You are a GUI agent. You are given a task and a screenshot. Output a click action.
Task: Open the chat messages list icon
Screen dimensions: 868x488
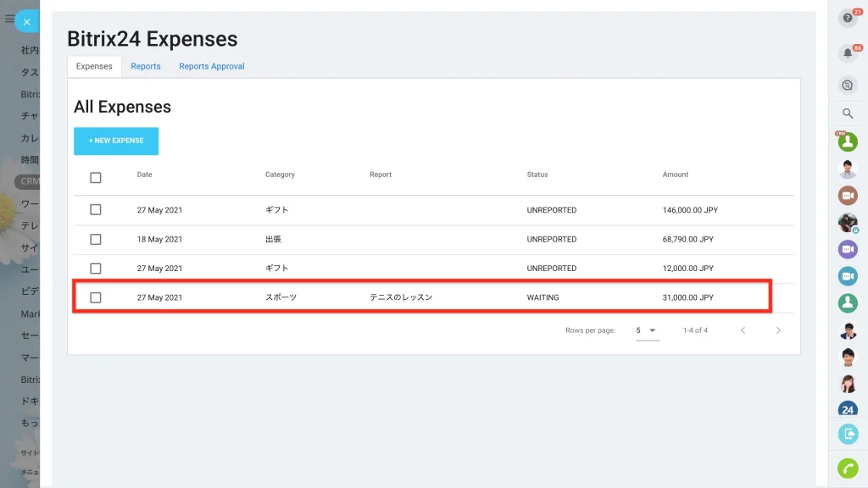pyautogui.click(x=848, y=86)
